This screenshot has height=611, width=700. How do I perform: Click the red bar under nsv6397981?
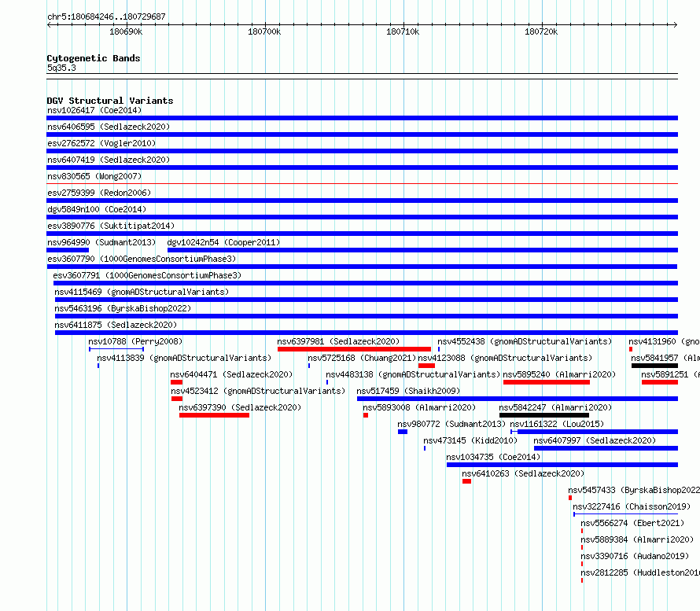point(354,349)
